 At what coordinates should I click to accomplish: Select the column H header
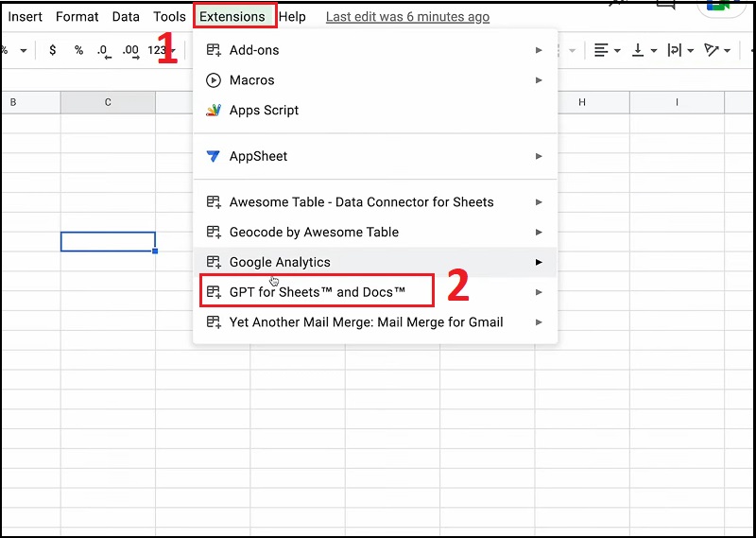(x=582, y=102)
